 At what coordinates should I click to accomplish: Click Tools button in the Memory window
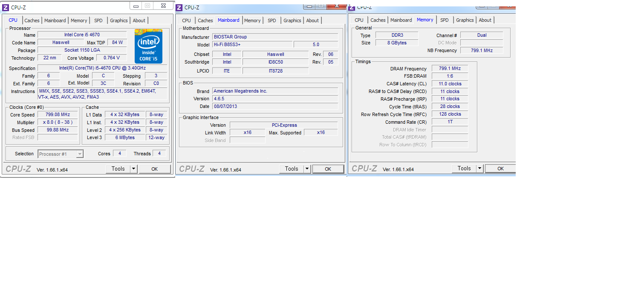[x=464, y=169]
